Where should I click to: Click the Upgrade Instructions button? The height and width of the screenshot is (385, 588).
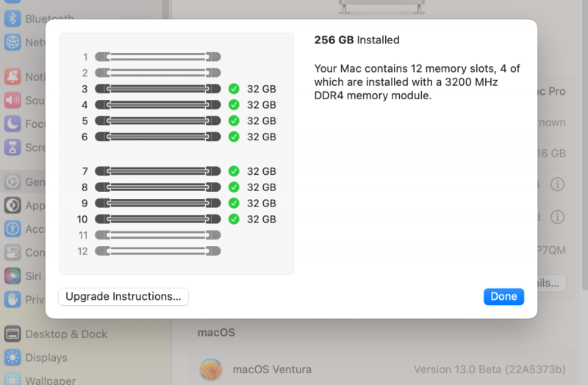(123, 297)
